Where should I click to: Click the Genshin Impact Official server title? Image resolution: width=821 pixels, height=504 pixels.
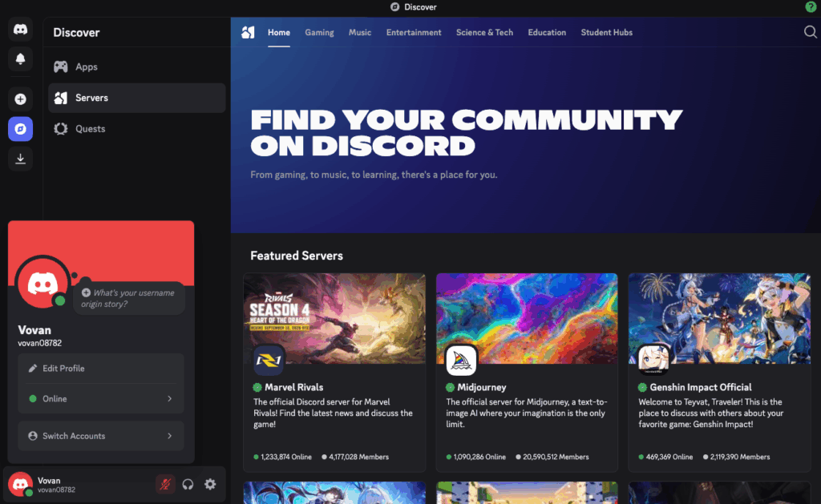click(701, 387)
